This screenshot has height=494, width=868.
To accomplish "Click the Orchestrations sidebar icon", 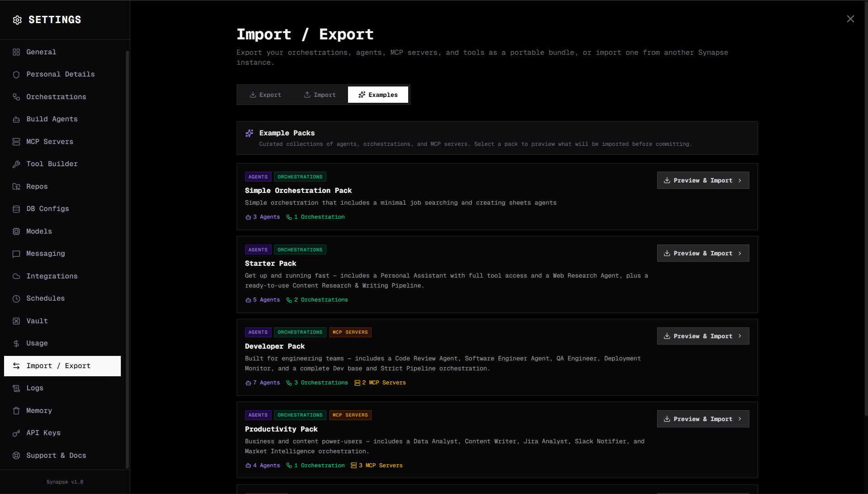I will coord(16,97).
